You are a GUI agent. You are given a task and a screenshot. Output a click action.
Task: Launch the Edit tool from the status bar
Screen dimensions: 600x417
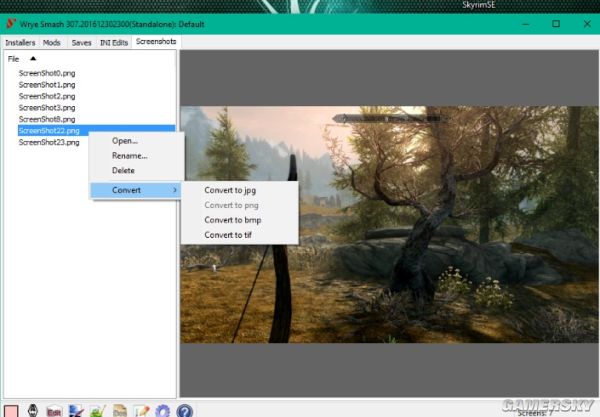click(53, 409)
